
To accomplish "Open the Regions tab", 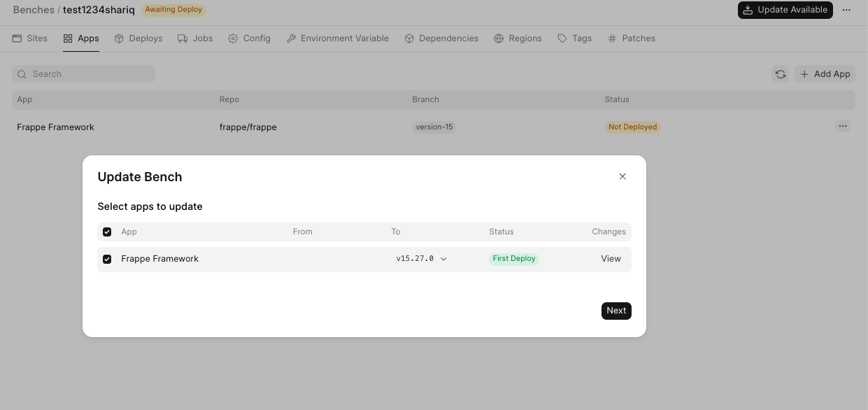I will click(518, 38).
